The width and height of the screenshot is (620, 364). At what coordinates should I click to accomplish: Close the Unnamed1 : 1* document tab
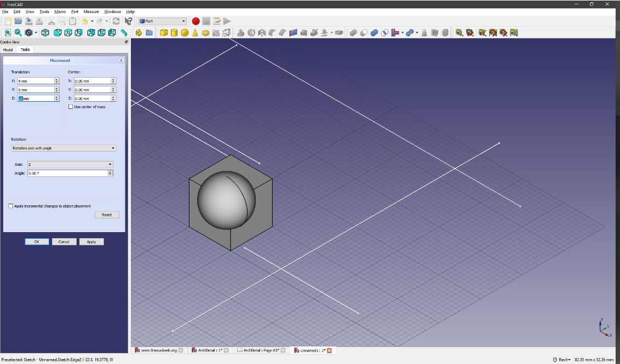(329, 350)
